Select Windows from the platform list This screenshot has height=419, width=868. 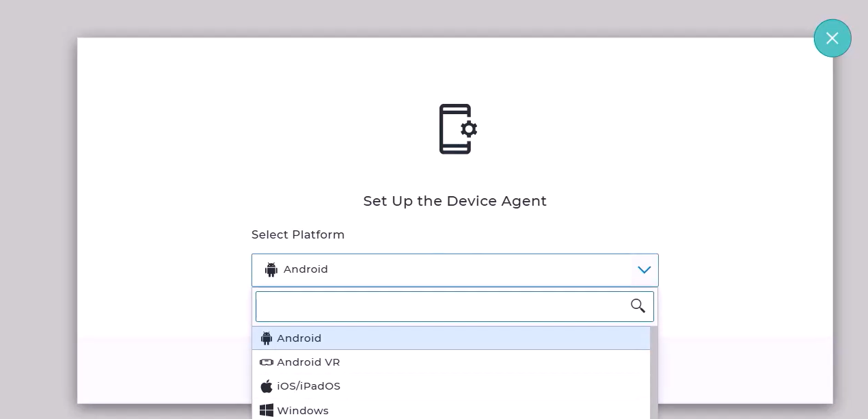[x=451, y=410]
